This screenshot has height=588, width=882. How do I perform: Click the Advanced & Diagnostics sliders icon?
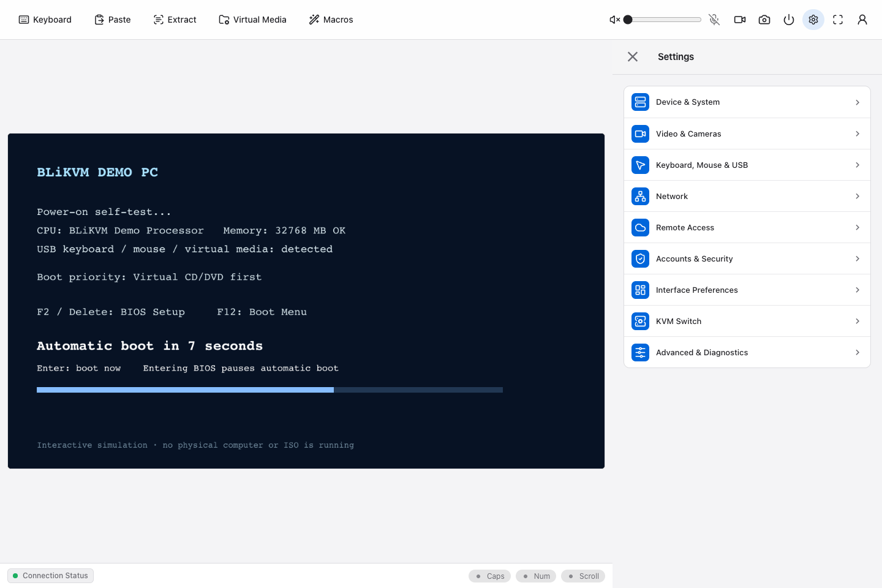point(640,352)
